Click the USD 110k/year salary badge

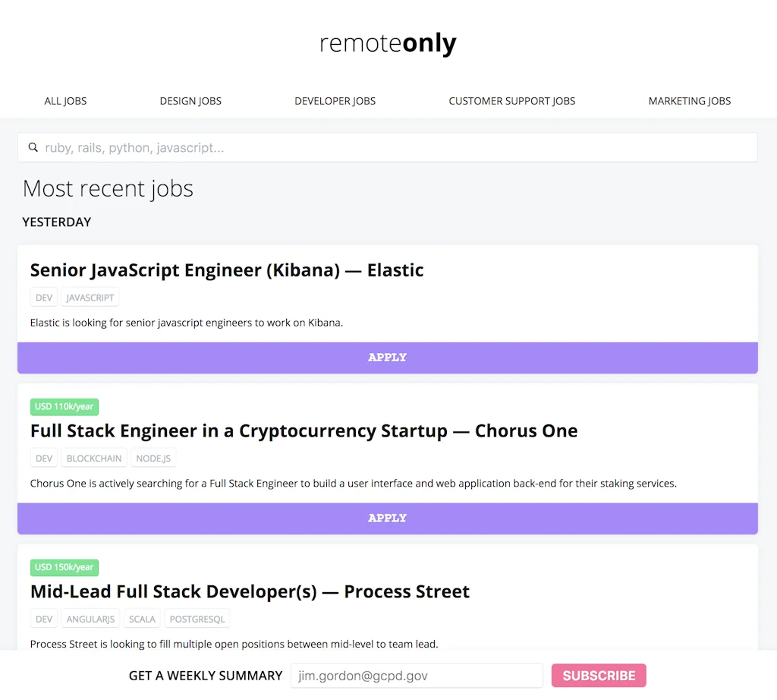[64, 407]
